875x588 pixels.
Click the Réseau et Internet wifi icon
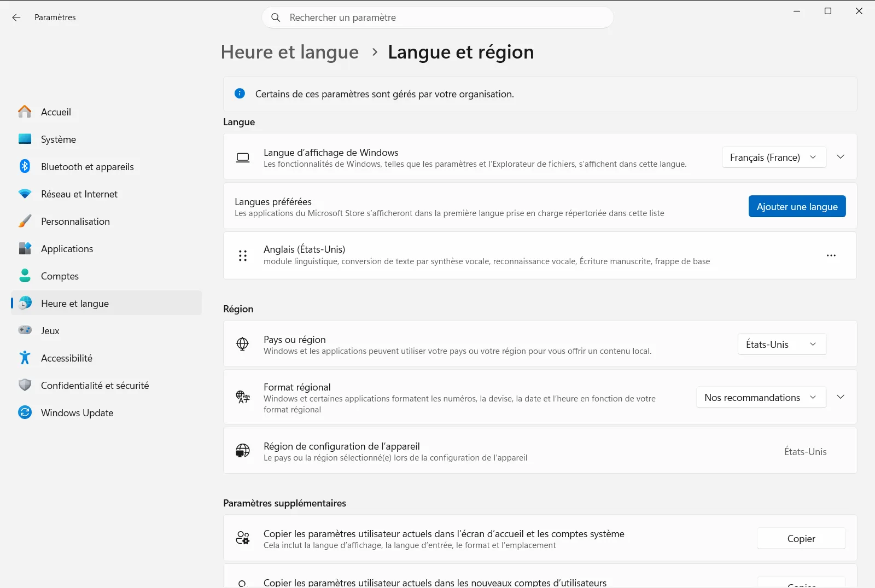[x=25, y=194]
